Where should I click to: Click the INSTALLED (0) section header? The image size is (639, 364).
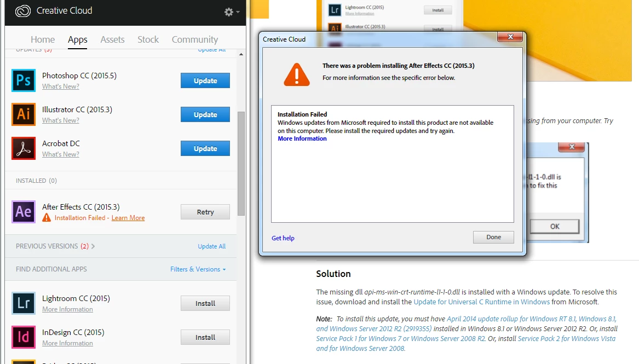tap(36, 181)
